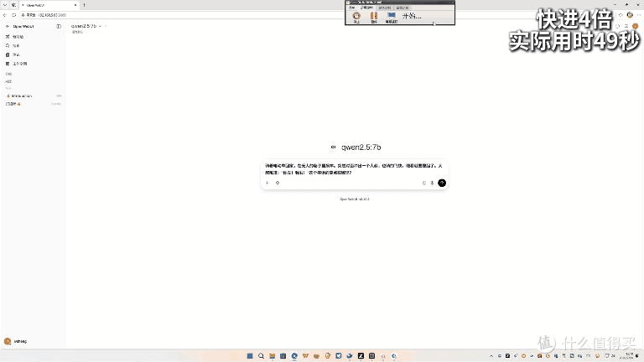
Task: Open a new browser tab with the plus
Action: click(84, 5)
